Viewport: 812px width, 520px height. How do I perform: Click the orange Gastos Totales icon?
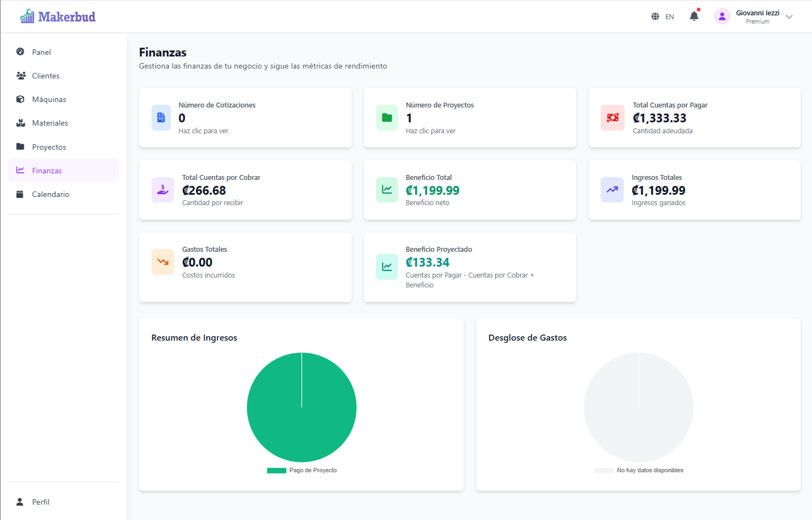click(x=163, y=262)
